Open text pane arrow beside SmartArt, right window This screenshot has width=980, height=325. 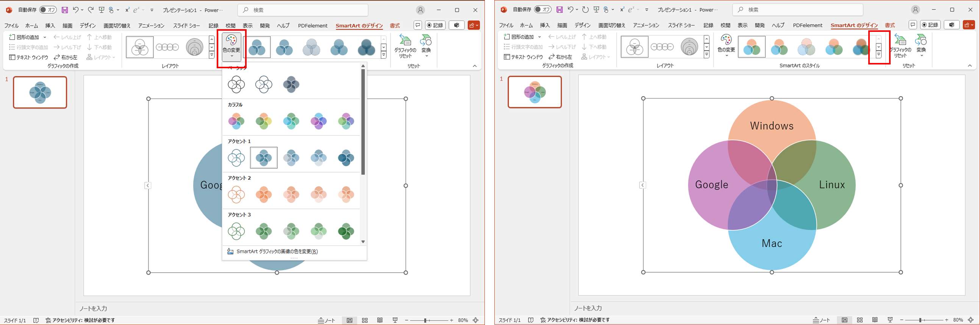pos(642,185)
